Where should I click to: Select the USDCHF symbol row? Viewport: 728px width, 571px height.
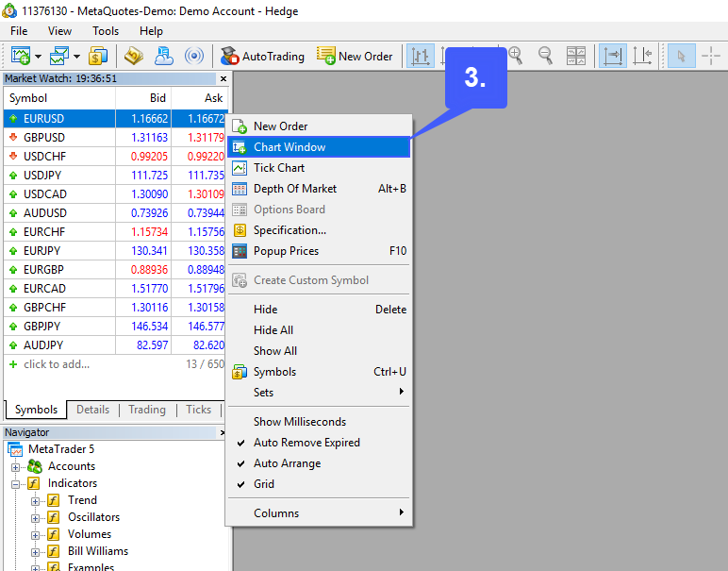(x=116, y=157)
